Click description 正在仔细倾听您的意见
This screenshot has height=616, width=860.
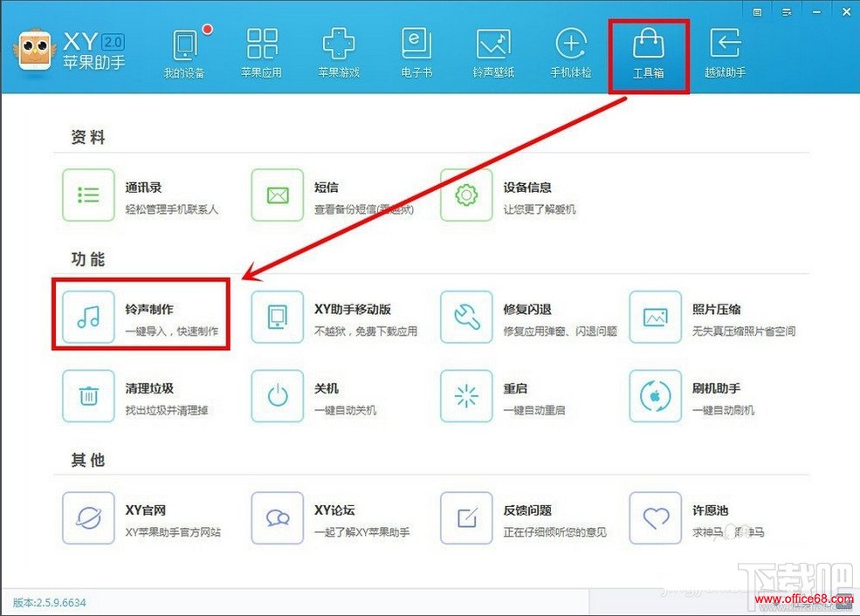coord(555,532)
